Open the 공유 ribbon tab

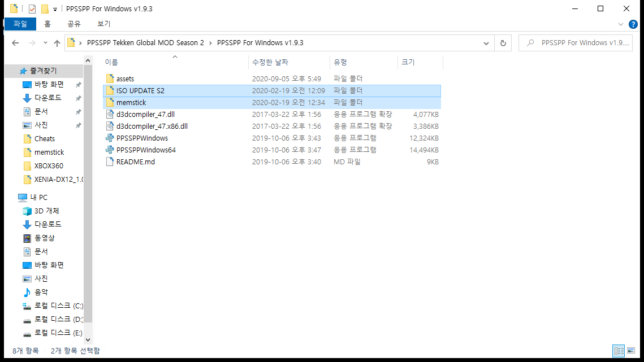point(74,24)
